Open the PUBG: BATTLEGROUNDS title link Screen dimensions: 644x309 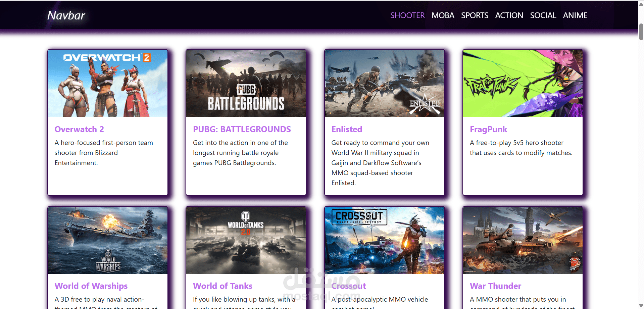pos(242,130)
